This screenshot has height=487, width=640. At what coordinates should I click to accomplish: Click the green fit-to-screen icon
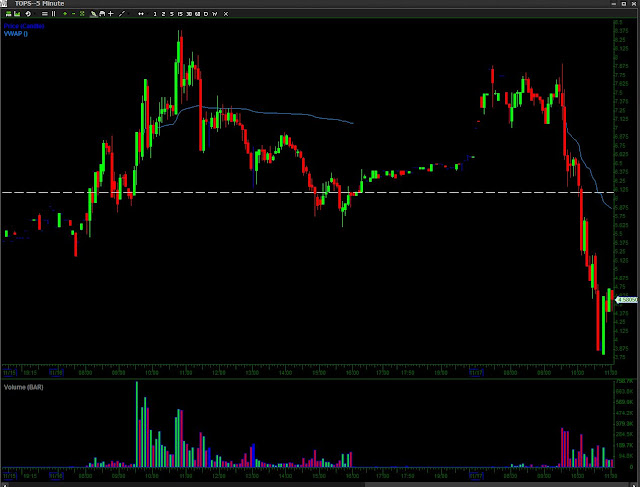[82, 14]
